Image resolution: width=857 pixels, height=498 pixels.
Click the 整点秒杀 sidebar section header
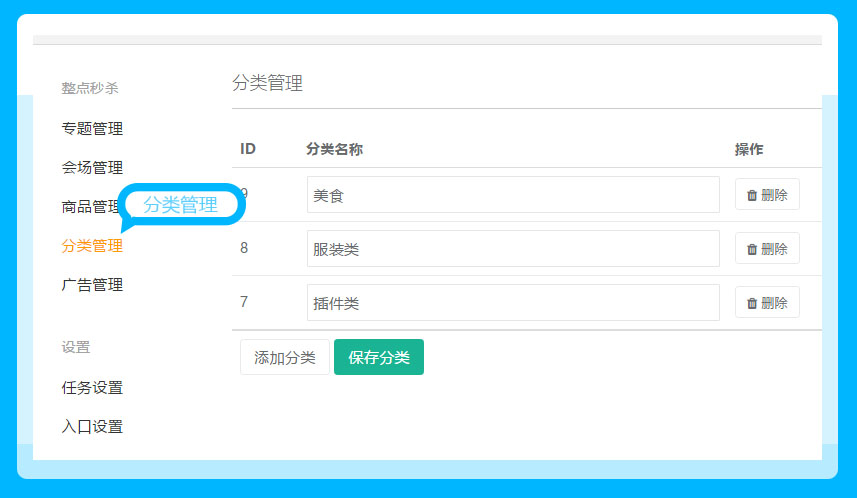(x=90, y=88)
